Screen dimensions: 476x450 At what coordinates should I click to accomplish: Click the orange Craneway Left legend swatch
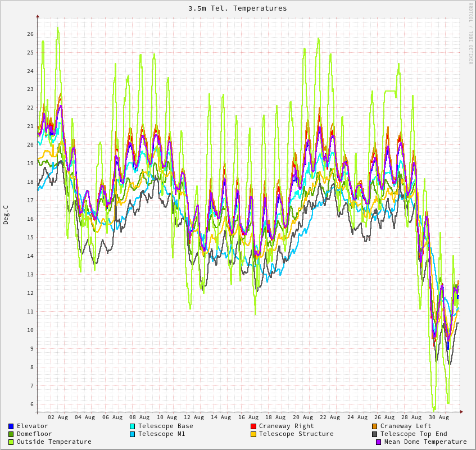pos(374,426)
